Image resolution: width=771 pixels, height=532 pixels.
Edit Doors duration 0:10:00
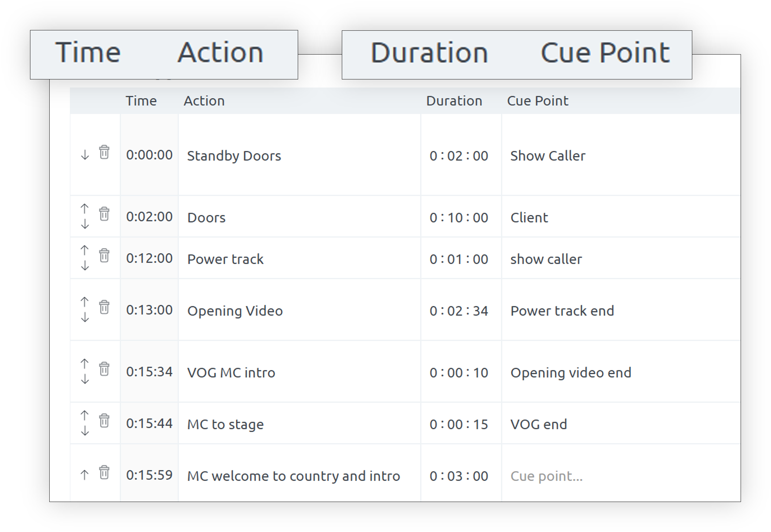tap(459, 218)
